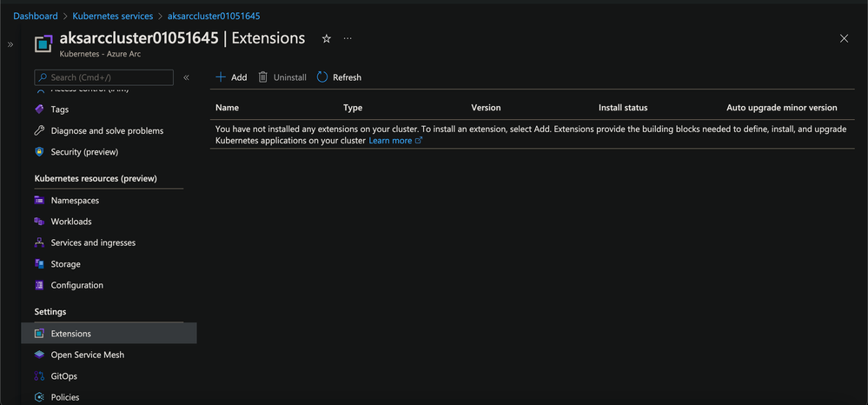This screenshot has height=405, width=868.
Task: Click the Policies icon in sidebar
Action: [39, 397]
